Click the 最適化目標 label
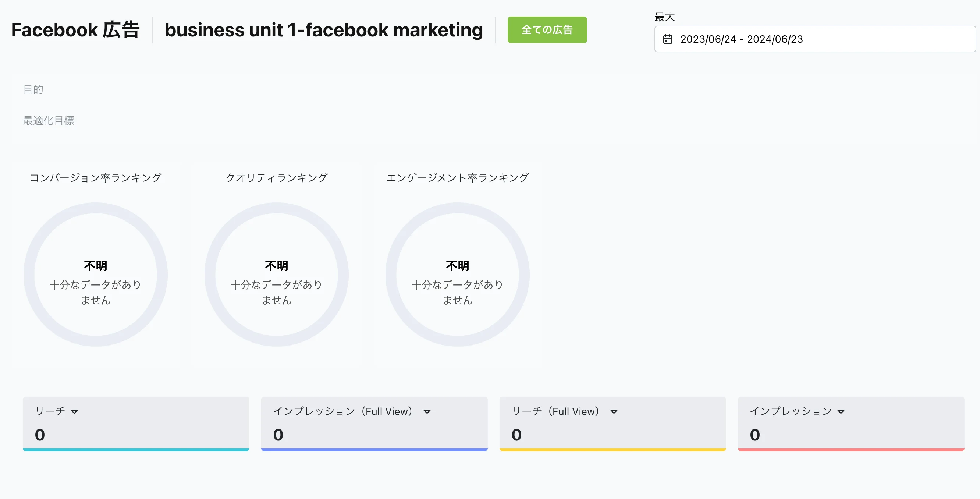Viewport: 980px width, 499px height. coord(49,120)
